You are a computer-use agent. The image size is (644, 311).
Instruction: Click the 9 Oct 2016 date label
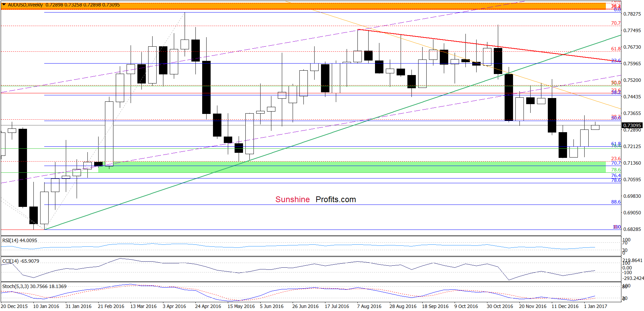[x=466, y=306]
